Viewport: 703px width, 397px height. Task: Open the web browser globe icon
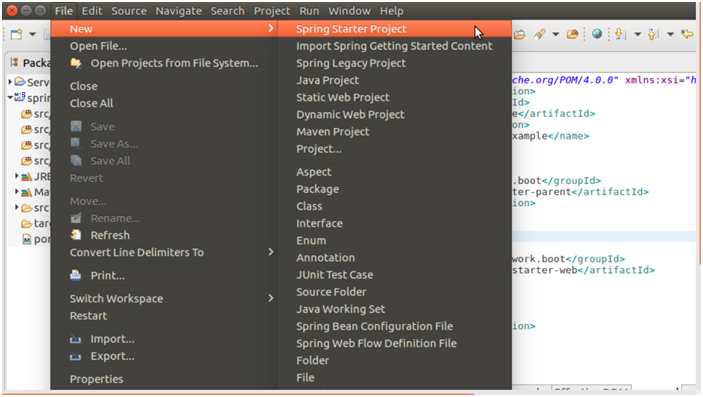pyautogui.click(x=597, y=34)
